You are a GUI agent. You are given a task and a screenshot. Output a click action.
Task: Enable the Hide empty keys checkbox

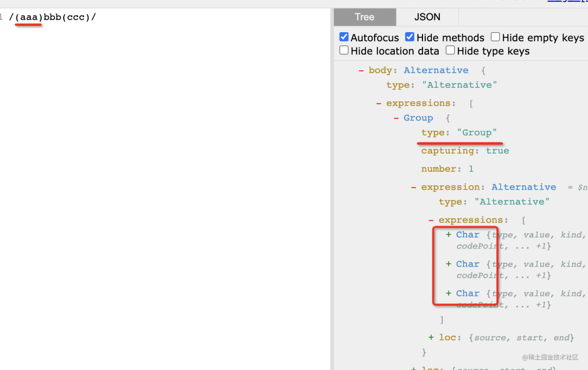[495, 37]
